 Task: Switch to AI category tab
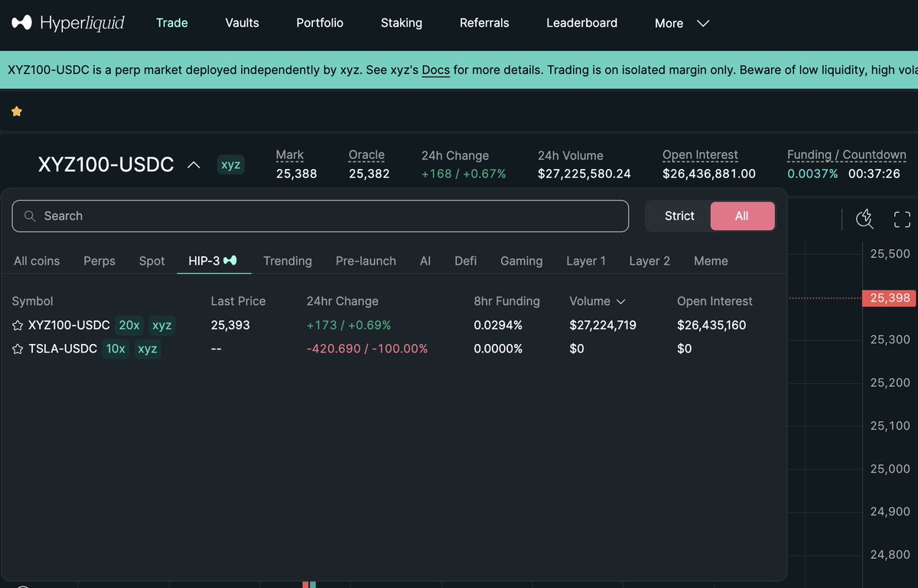click(425, 261)
